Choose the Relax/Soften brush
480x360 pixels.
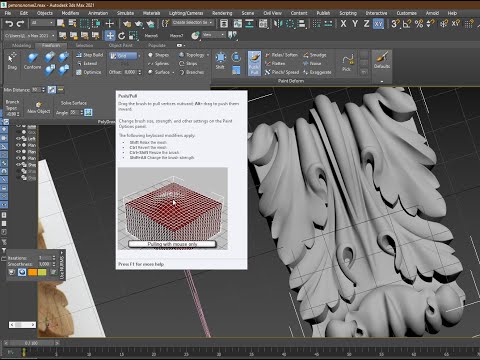click(282, 55)
